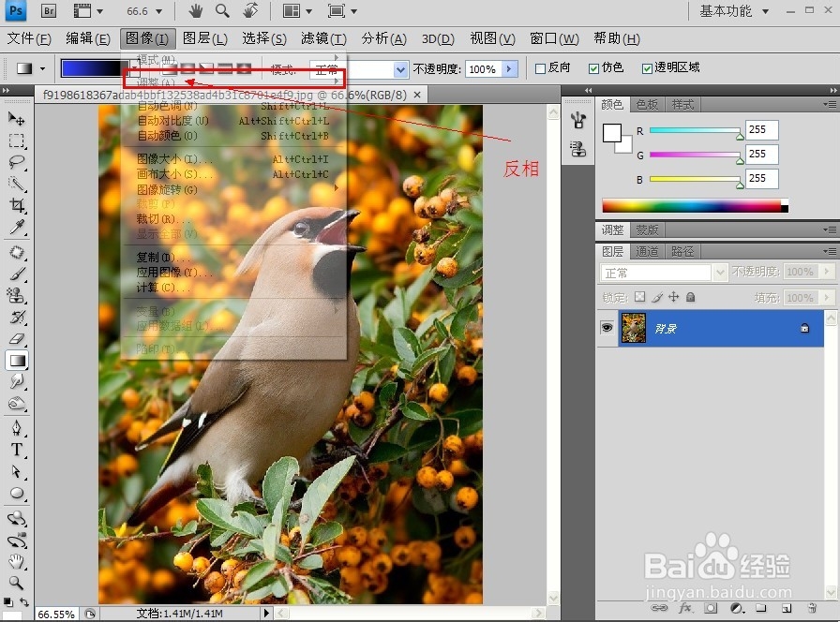840x622 pixels.
Task: Click the status bar document info arrow
Action: coord(266,613)
